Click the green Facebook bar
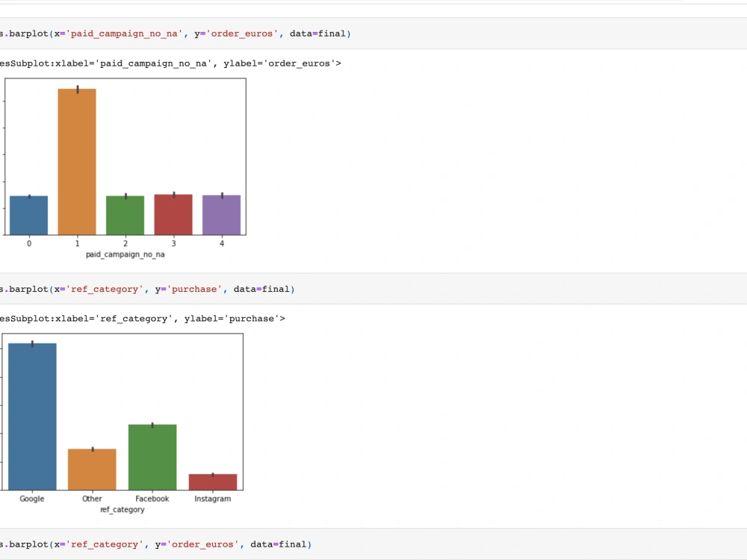 pos(152,455)
